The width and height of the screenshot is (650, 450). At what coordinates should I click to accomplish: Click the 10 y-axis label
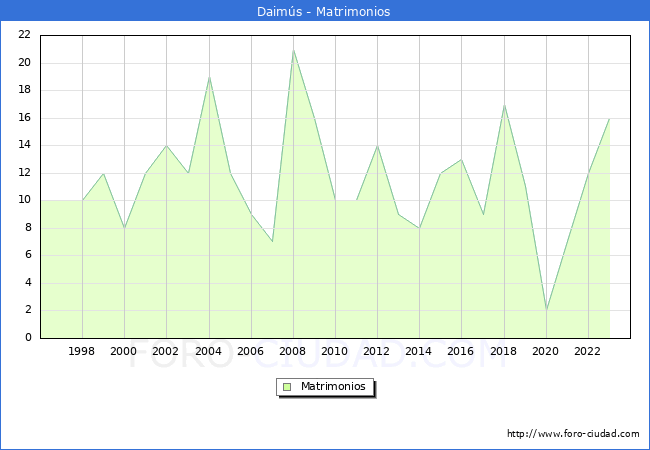tap(25, 200)
